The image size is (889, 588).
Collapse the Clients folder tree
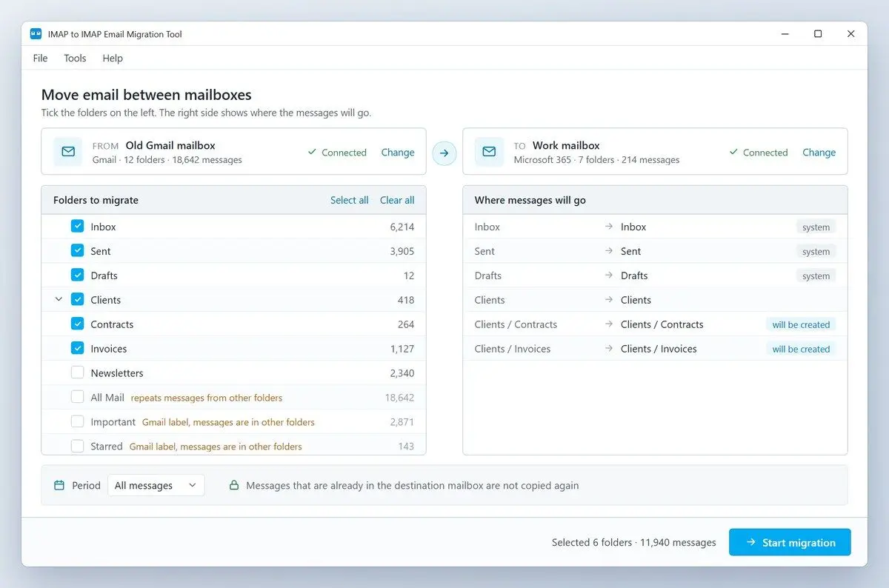tap(59, 300)
